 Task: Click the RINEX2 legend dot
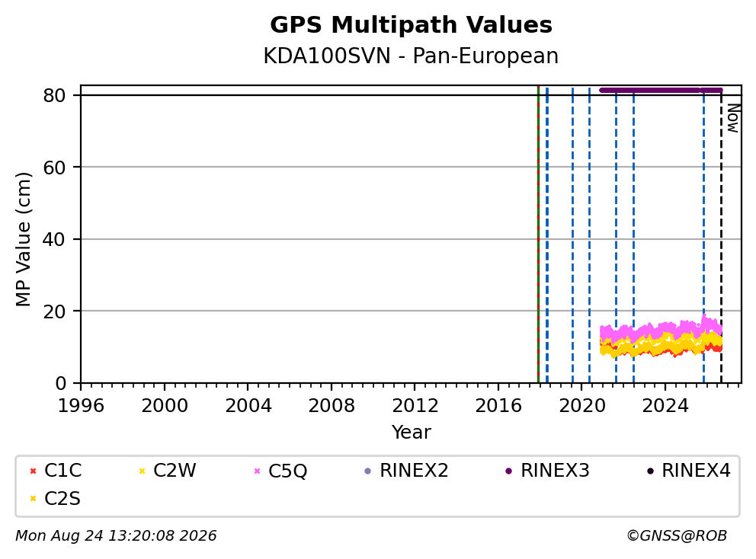coord(368,471)
